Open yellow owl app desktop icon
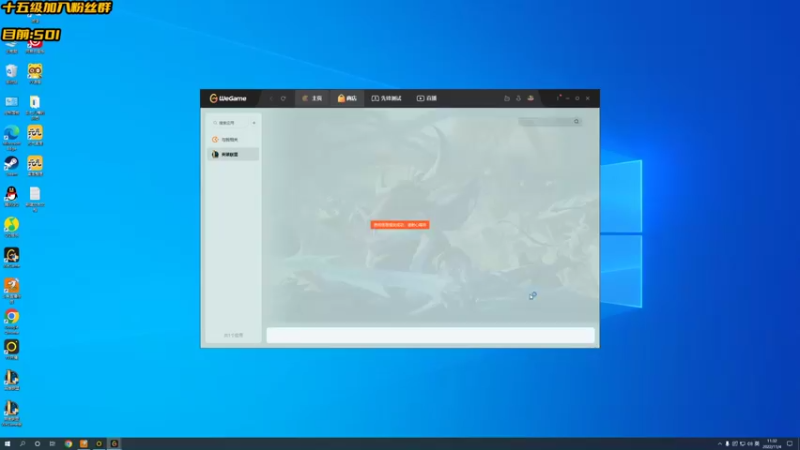Viewport: 800px width, 450px height. click(35, 74)
